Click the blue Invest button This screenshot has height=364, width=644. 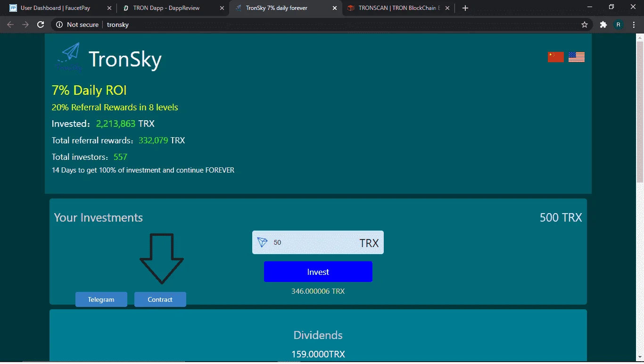coord(318,272)
